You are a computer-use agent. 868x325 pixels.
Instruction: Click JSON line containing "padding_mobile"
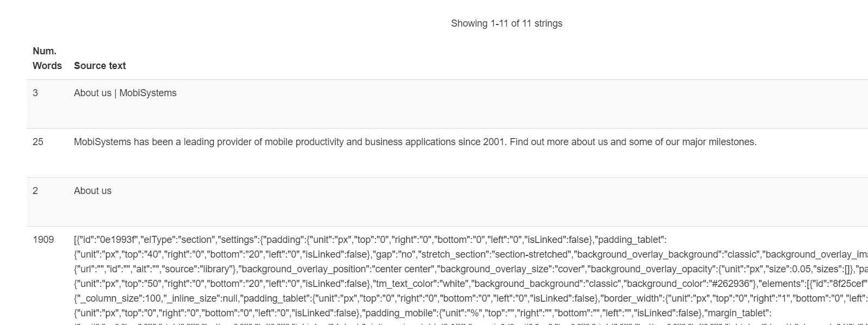(x=423, y=313)
